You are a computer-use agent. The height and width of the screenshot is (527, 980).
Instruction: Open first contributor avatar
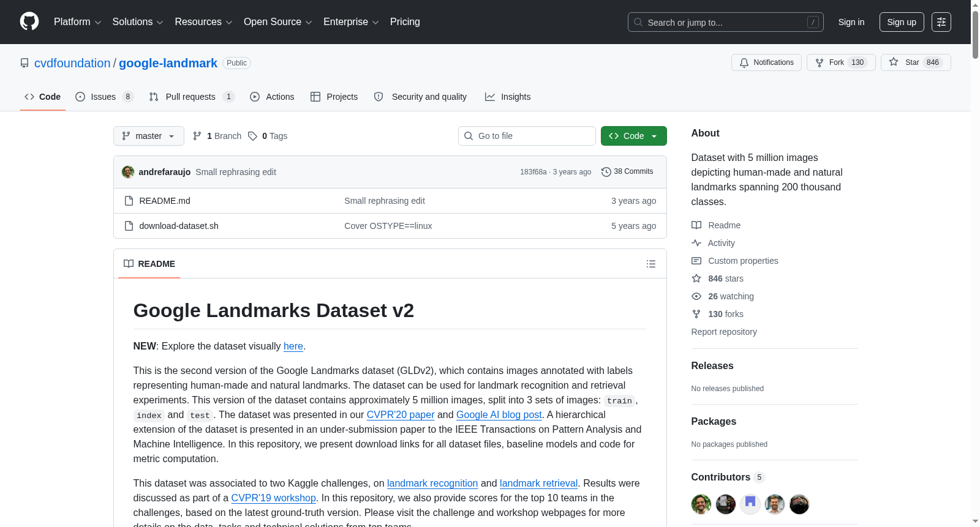701,504
